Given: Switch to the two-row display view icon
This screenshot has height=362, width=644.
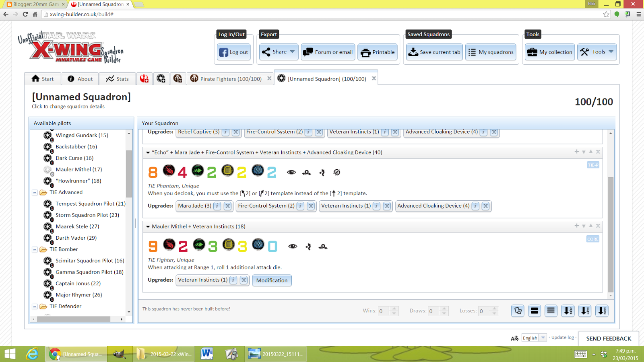Looking at the screenshot, I should [535, 311].
